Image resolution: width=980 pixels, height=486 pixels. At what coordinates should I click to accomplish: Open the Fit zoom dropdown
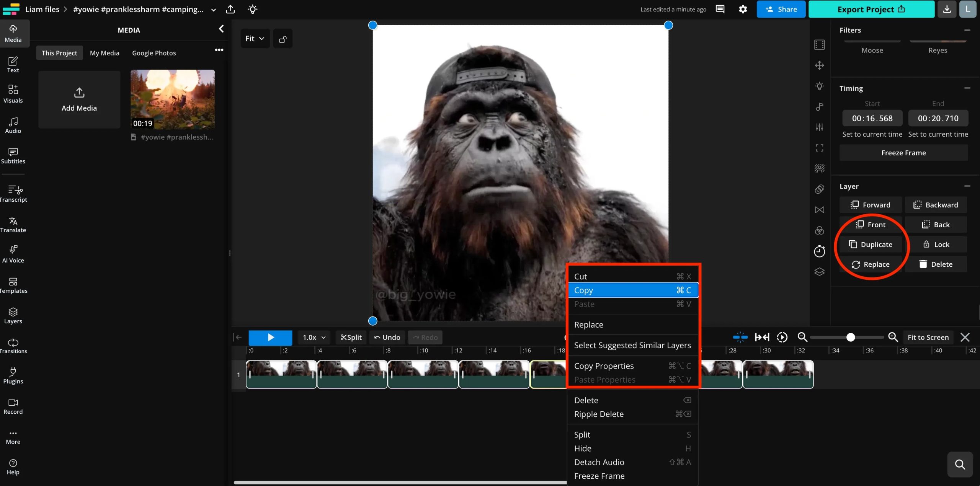point(255,39)
